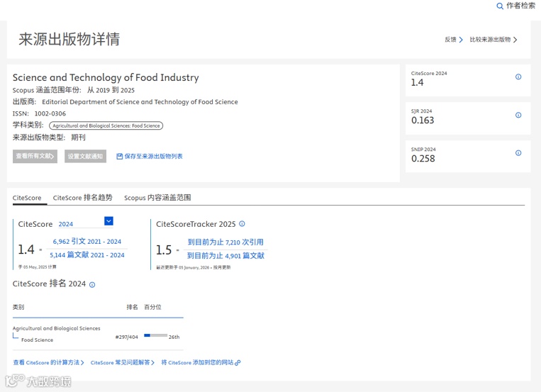Open 6,962 引文 2021 - 2024 link

pyautogui.click(x=87, y=241)
